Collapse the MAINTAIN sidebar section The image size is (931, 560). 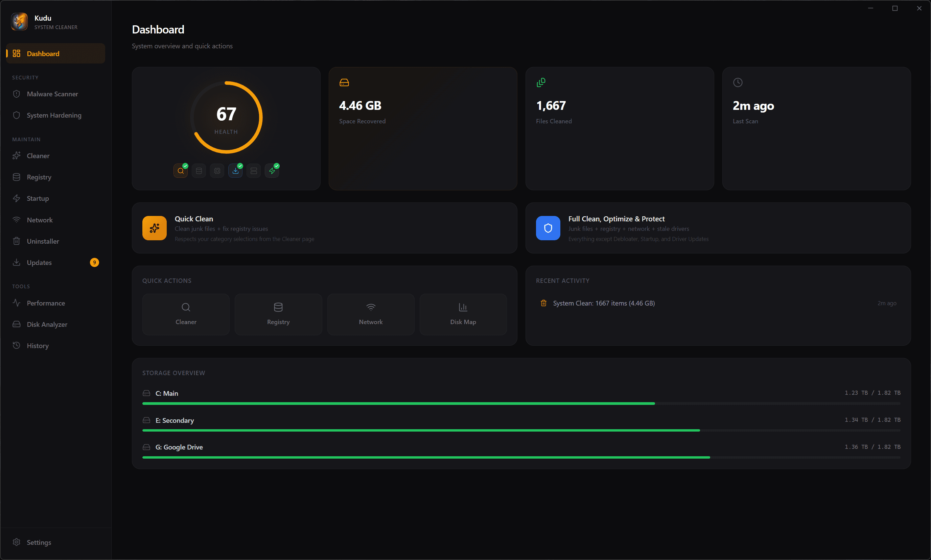[26, 139]
